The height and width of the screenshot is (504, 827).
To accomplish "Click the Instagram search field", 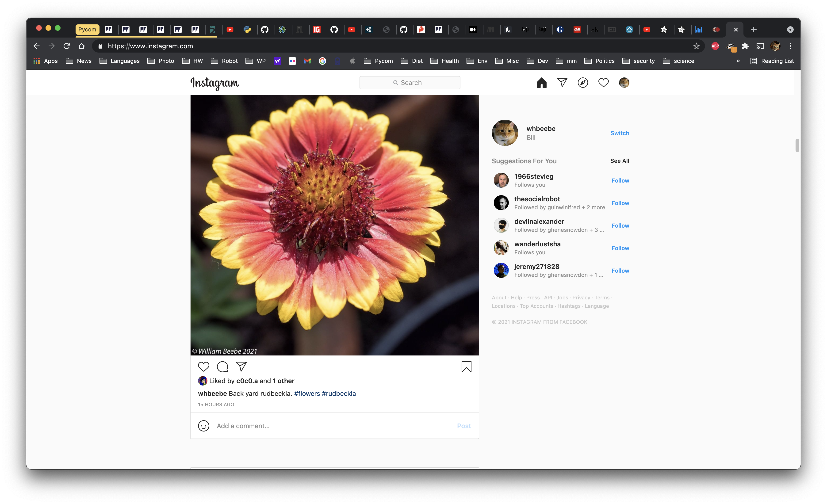I will pos(410,83).
